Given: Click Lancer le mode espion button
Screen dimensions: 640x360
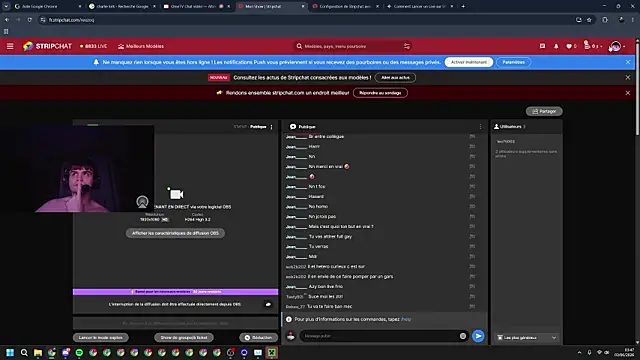Looking at the screenshot, I should [x=100, y=338].
